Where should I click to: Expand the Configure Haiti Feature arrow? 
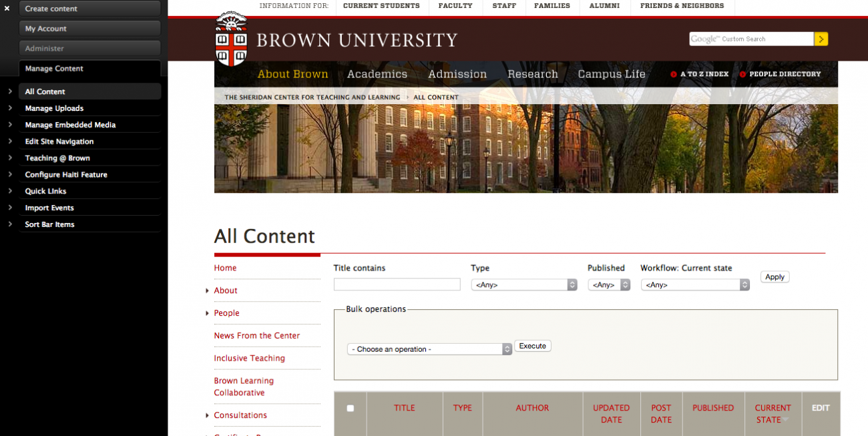(10, 174)
